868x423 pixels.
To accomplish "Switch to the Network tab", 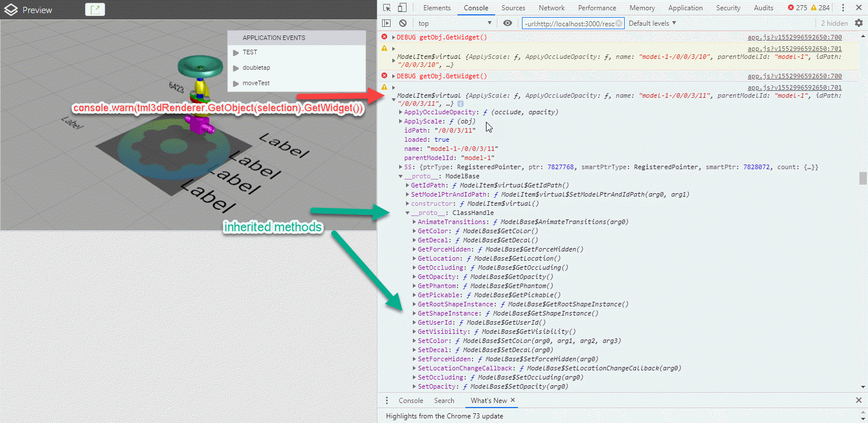I will (551, 8).
